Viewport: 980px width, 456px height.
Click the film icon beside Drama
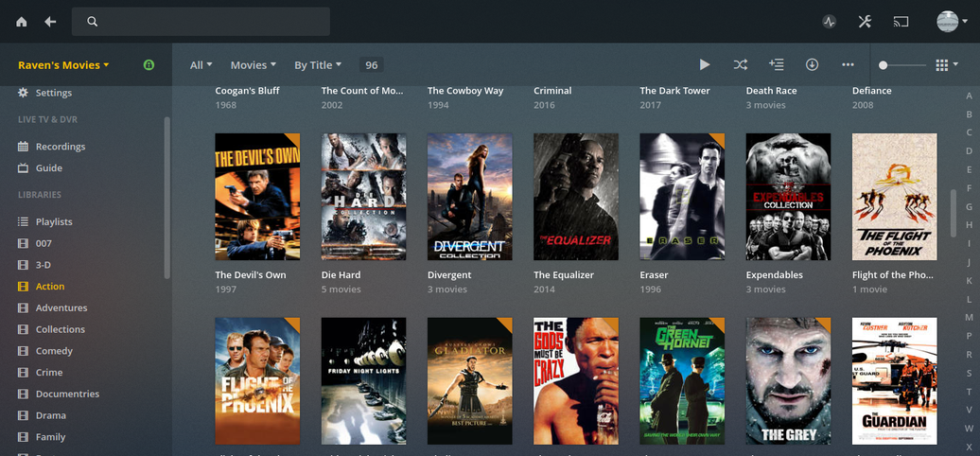(x=23, y=415)
